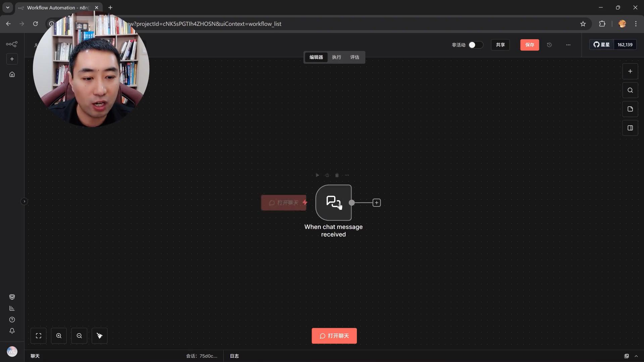Click the 打开聊天 button at bottom

(334, 336)
